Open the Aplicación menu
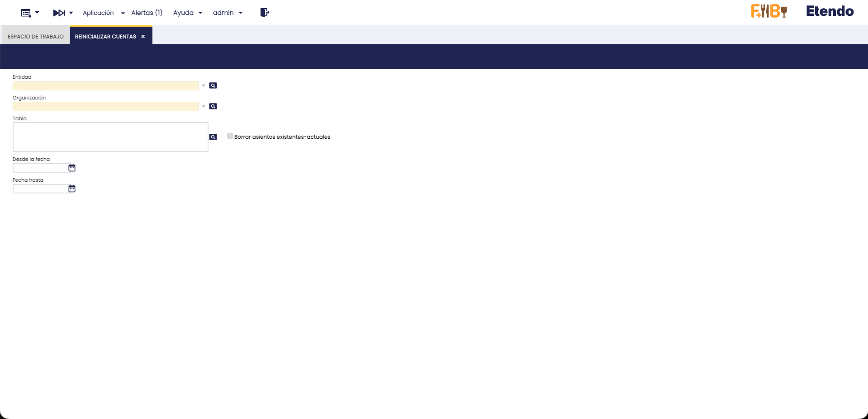Screen dimensions: 868x419 103,13
